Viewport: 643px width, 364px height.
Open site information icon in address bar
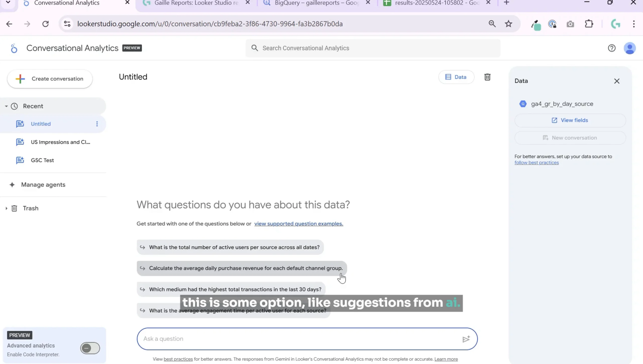(67, 24)
